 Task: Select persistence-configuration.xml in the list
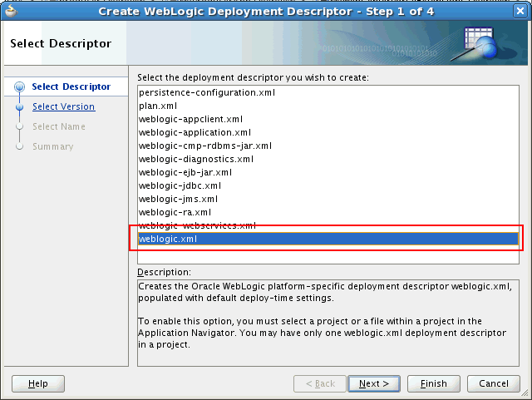point(328,92)
